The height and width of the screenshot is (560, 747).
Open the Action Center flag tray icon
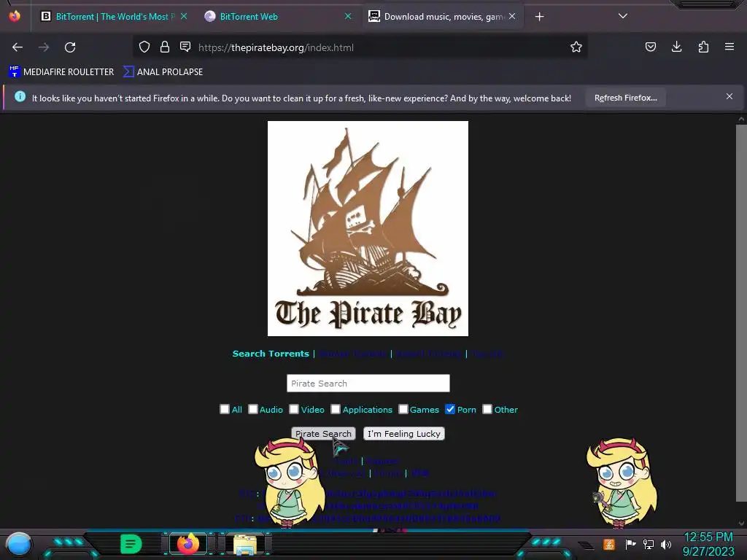point(630,544)
